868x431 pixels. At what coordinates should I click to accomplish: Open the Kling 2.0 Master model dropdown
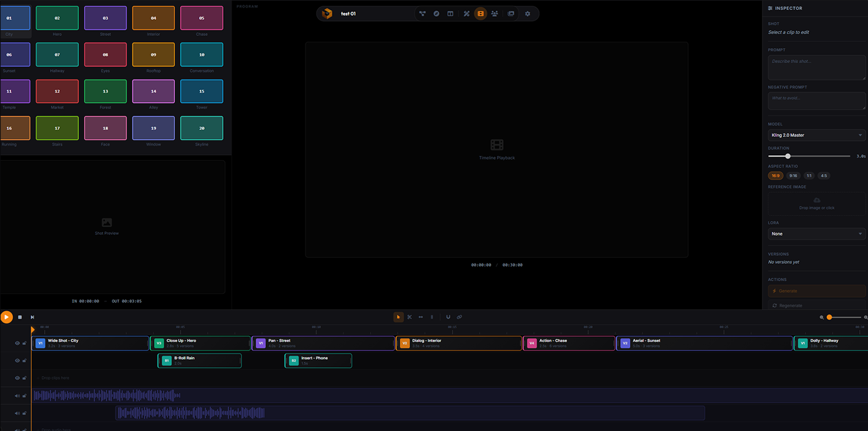(x=816, y=135)
